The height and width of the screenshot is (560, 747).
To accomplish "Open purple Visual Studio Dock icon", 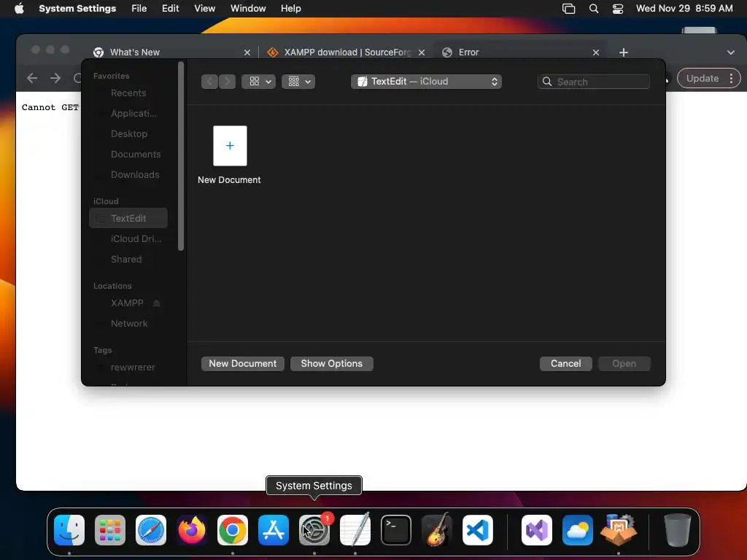I will click(x=537, y=530).
